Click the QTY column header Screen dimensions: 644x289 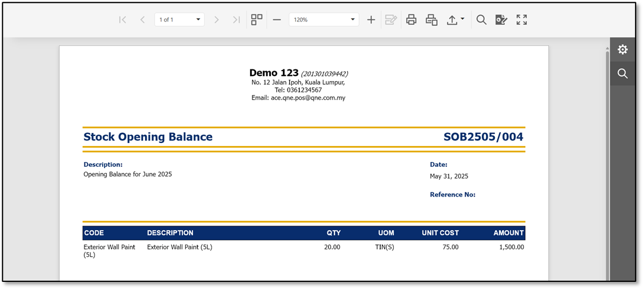tap(333, 233)
